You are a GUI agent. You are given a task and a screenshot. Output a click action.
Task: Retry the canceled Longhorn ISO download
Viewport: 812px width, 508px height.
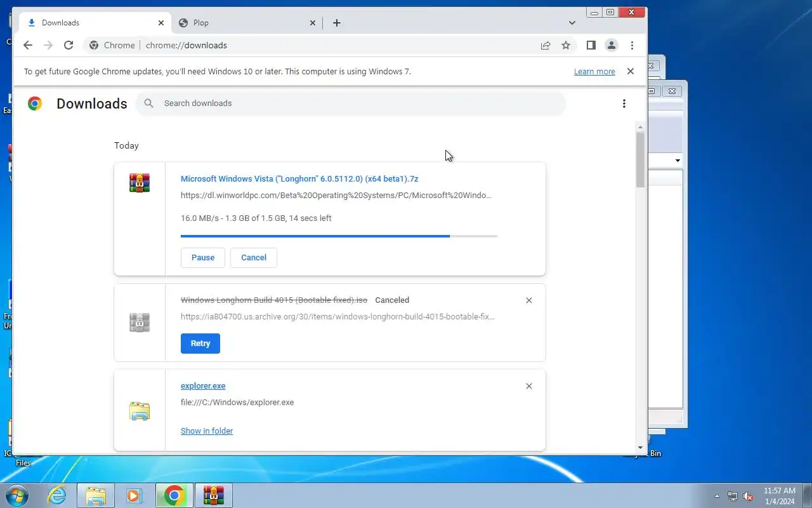[x=200, y=344]
